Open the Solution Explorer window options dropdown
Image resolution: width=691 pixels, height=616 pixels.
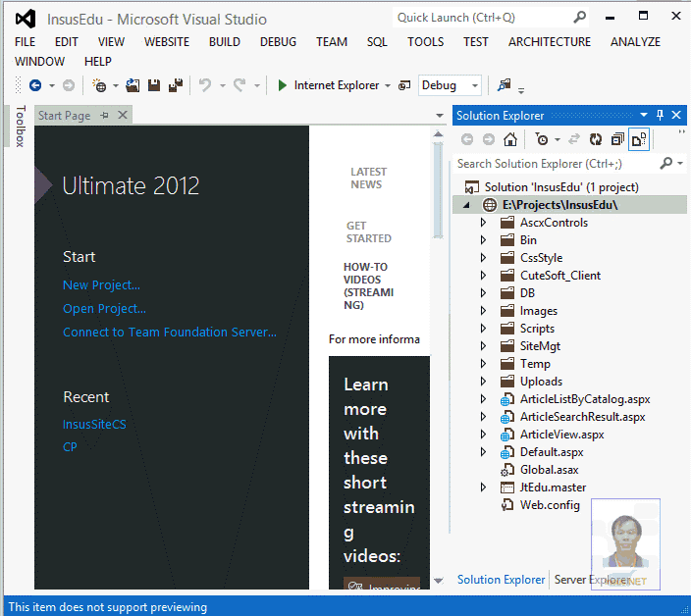644,116
